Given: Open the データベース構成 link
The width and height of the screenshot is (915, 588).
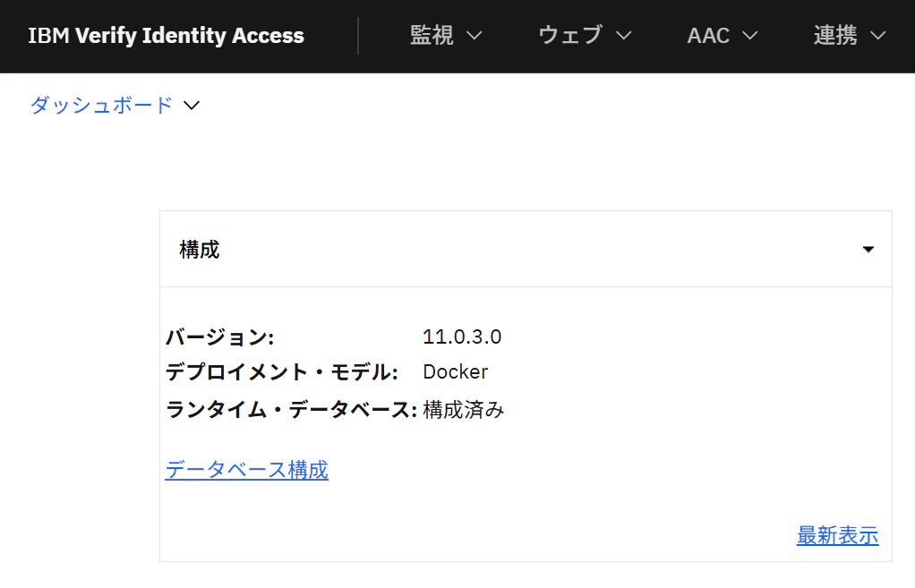Looking at the screenshot, I should pos(247,470).
